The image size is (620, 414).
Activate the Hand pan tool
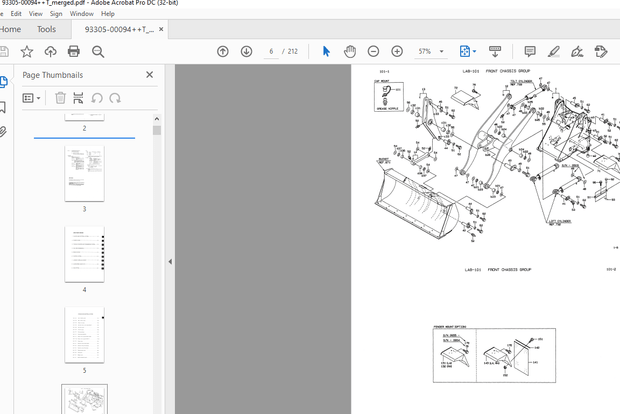pos(350,51)
